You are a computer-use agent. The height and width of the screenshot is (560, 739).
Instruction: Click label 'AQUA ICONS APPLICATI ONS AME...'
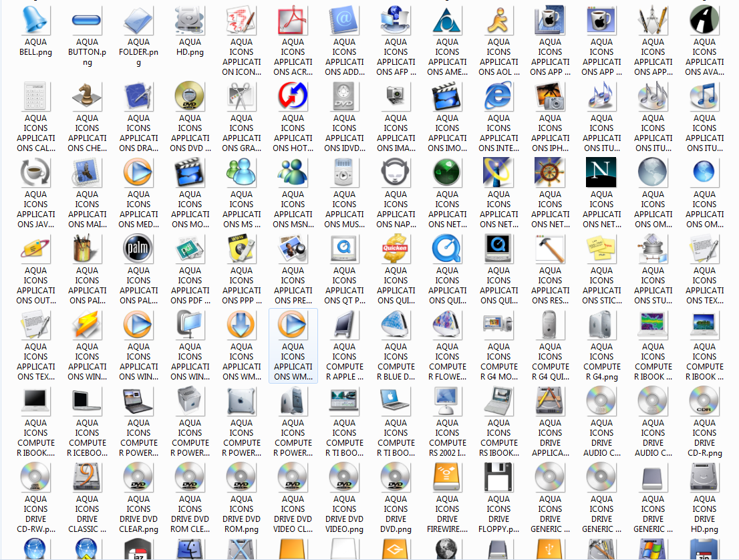pyautogui.click(x=447, y=57)
